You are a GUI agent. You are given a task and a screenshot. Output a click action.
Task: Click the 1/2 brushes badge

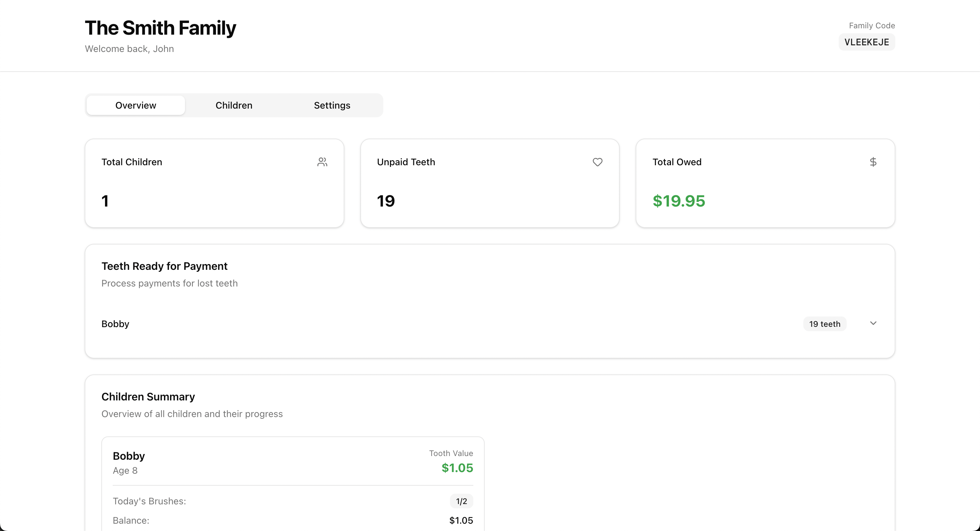point(461,501)
